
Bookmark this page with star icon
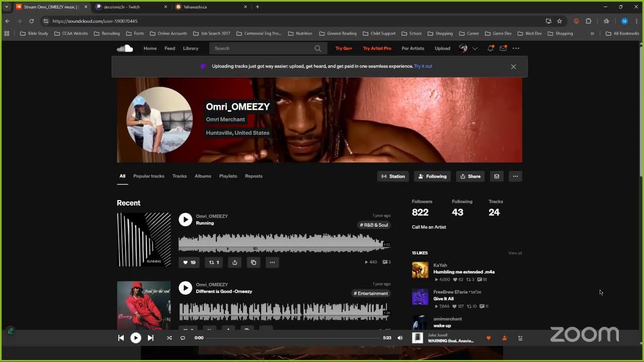[x=559, y=21]
